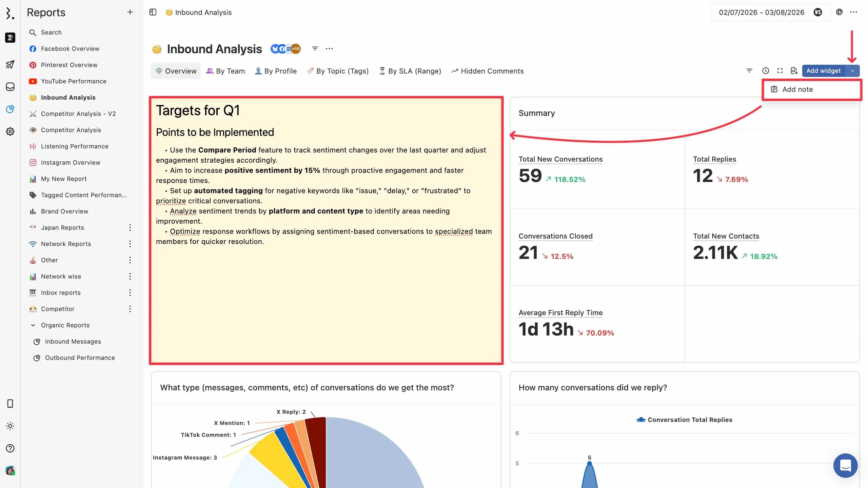
Task: Open the Publishing paper plane icon
Action: point(10,64)
